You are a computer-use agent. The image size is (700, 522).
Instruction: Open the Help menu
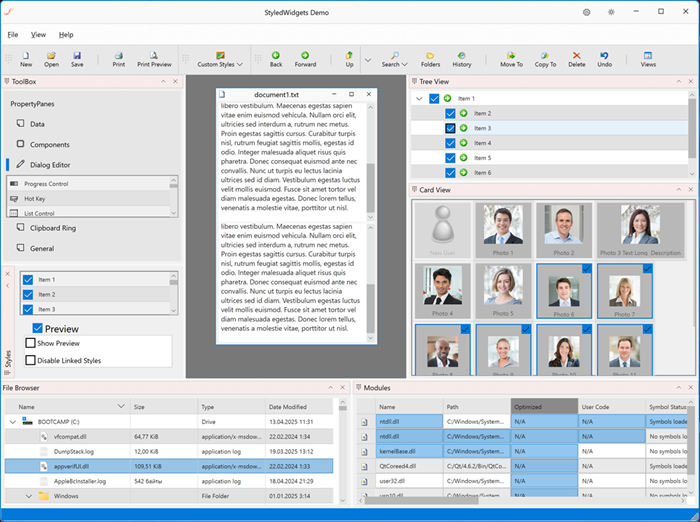click(66, 34)
